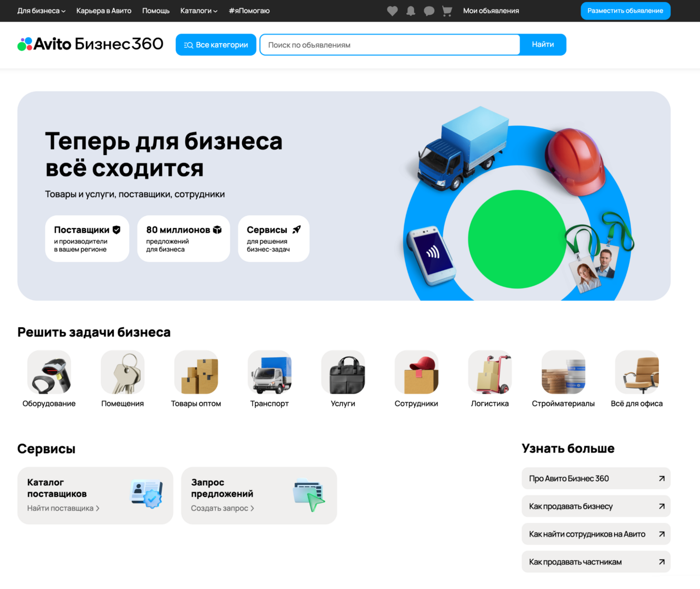Click arrow icon beside Как продавать бизнесу
Screen dimensions: 700x589
662,506
